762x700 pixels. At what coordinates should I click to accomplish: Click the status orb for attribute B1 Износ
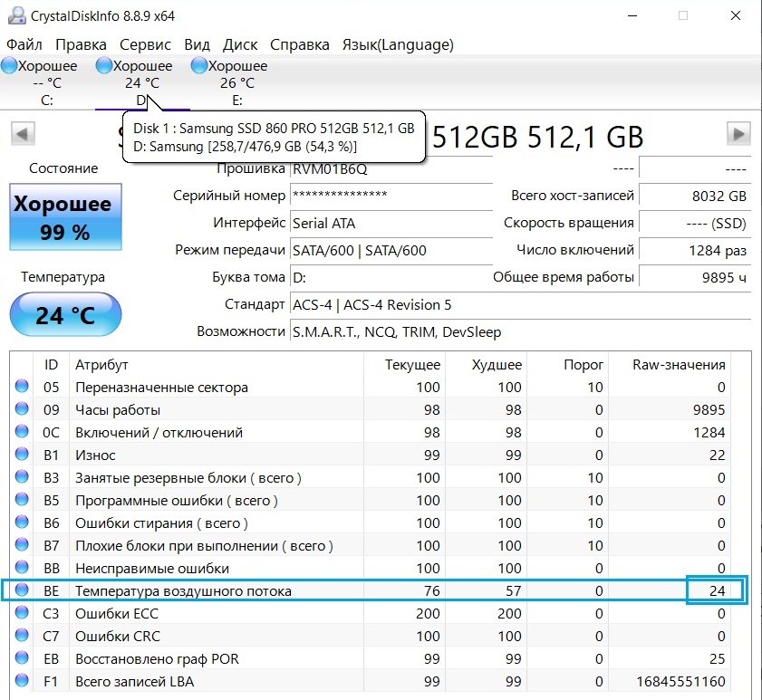coord(23,455)
